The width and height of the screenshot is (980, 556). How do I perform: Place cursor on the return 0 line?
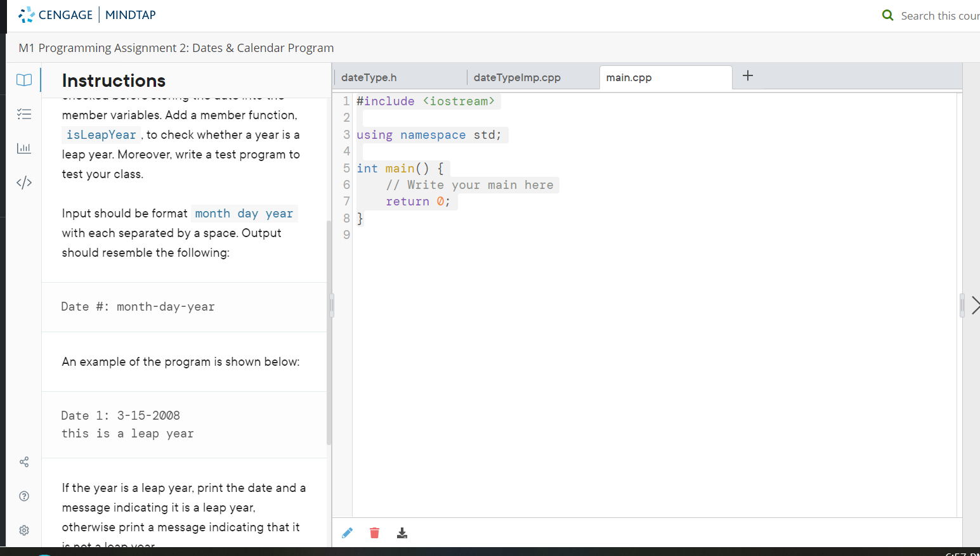click(x=417, y=202)
